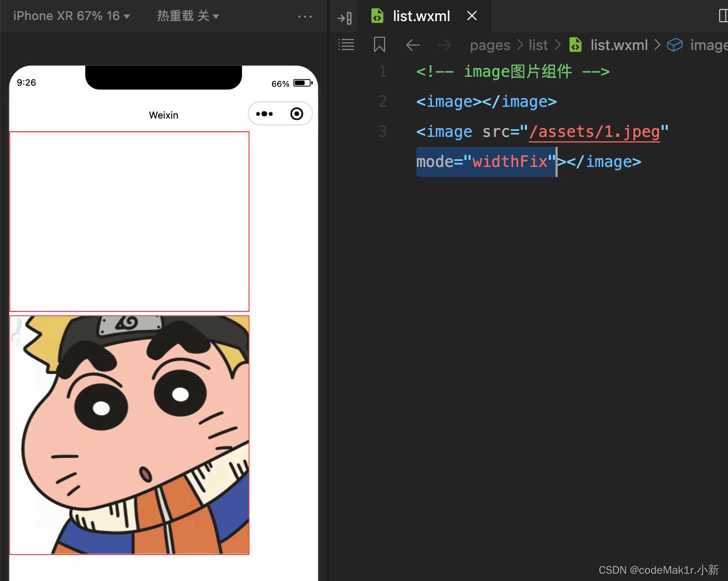
Task: Click the cartoon image in the simulator
Action: pos(129,435)
